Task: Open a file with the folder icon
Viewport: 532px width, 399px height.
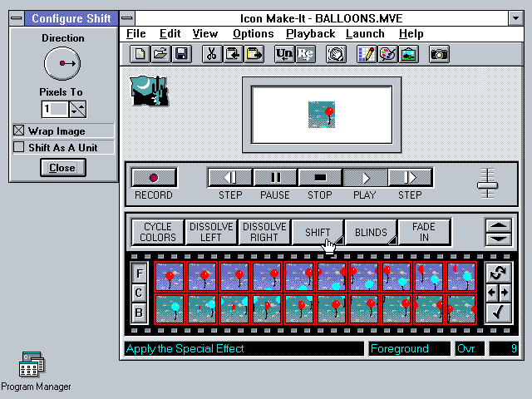Action: click(160, 54)
